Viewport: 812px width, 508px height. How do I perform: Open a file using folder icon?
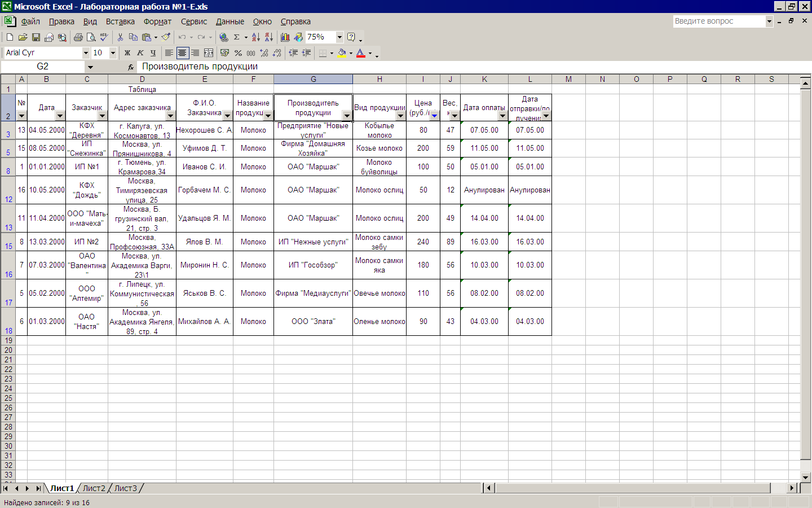(23, 37)
